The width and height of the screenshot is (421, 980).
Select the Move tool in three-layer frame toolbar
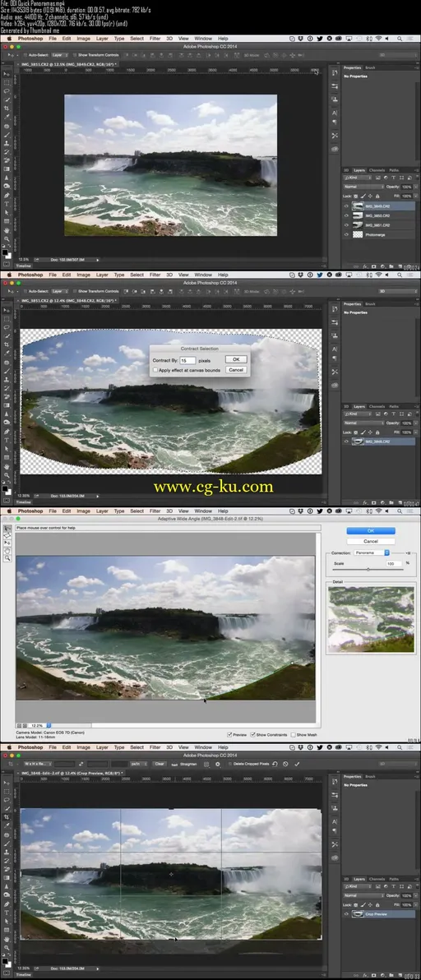7,74
